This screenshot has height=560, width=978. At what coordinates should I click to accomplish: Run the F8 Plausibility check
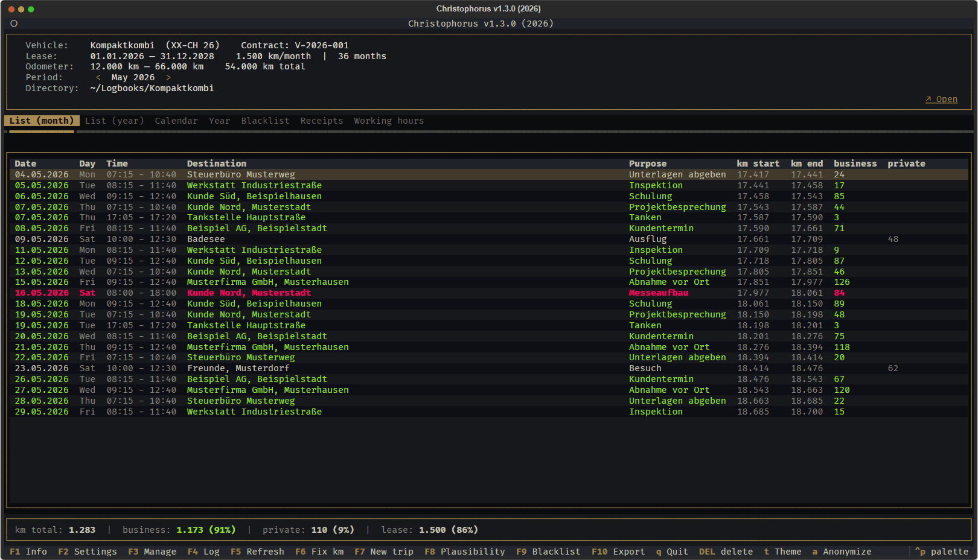tap(465, 552)
